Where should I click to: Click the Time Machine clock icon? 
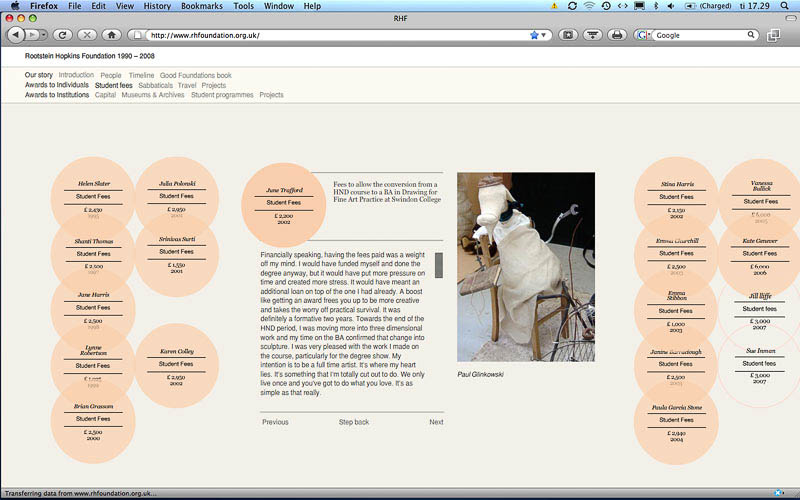[606, 6]
